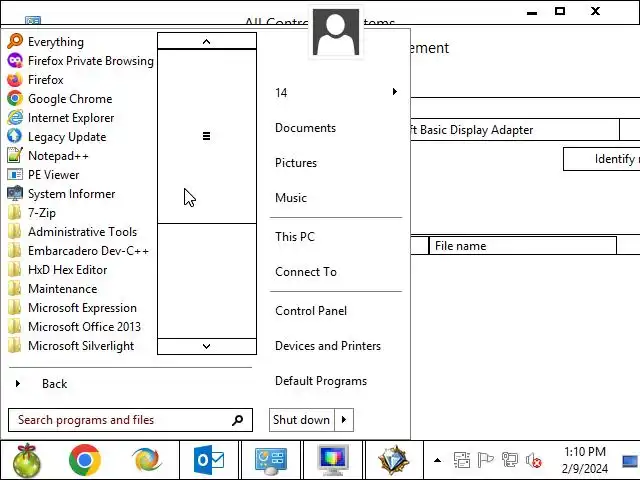
Task: Click the muted volume tray icon
Action: tap(533, 460)
